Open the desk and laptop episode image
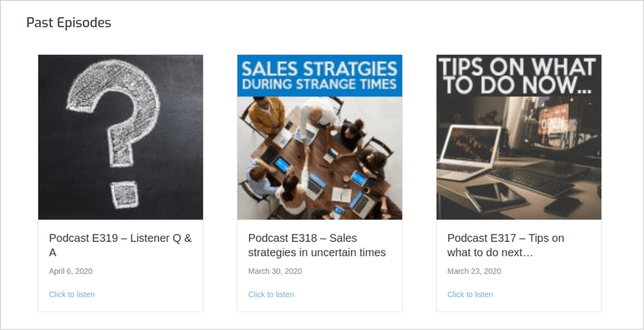The width and height of the screenshot is (644, 330). [519, 137]
